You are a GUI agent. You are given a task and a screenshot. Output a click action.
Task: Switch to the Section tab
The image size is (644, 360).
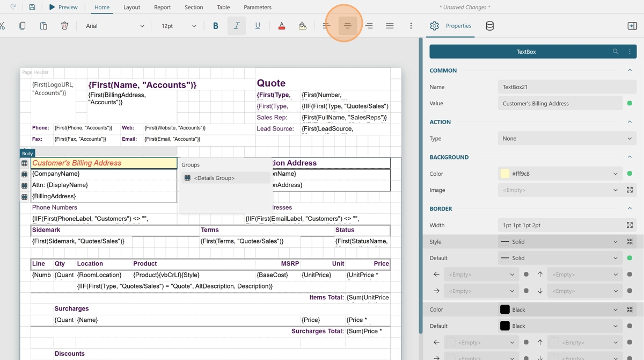click(x=194, y=7)
